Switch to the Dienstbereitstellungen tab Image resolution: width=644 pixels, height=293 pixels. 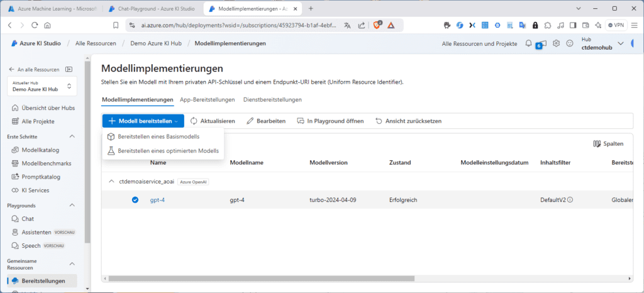272,100
